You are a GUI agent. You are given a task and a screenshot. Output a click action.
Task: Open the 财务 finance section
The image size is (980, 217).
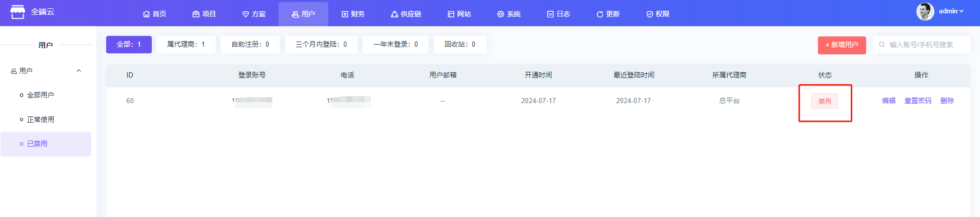click(353, 14)
